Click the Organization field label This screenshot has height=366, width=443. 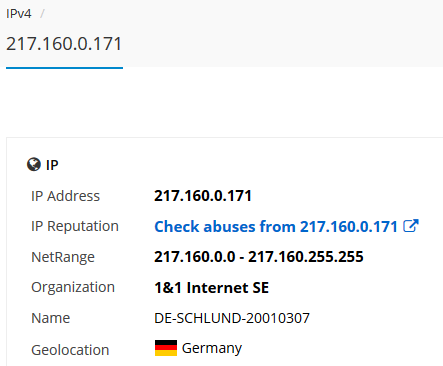pos(73,287)
